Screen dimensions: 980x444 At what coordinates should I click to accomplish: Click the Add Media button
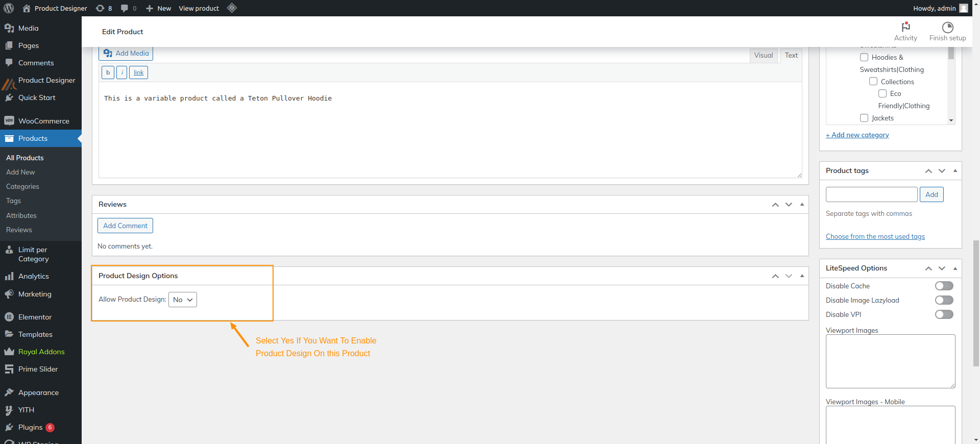[x=126, y=53]
